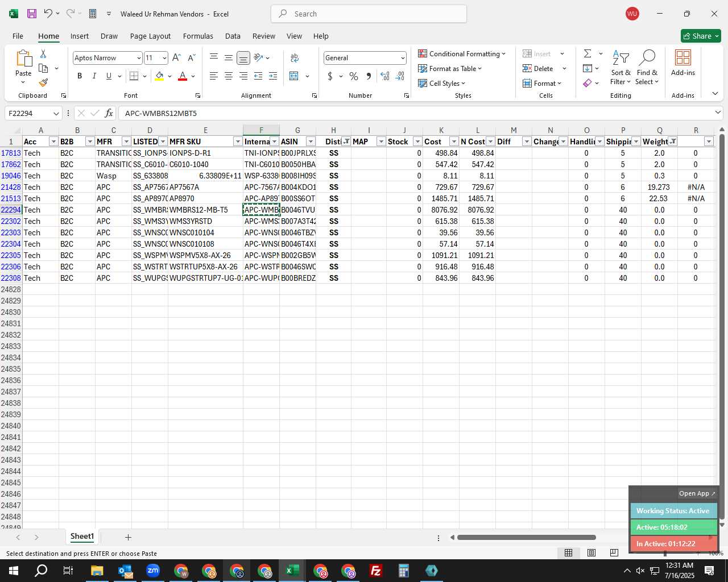Click Increase Decimal icon
Viewport: 728px width, 582px height.
point(385,76)
